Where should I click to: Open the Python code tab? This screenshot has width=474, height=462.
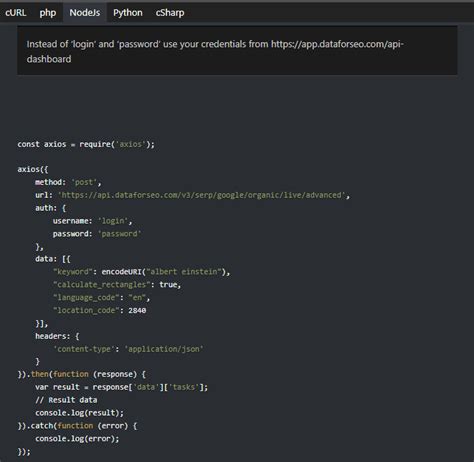coord(128,13)
